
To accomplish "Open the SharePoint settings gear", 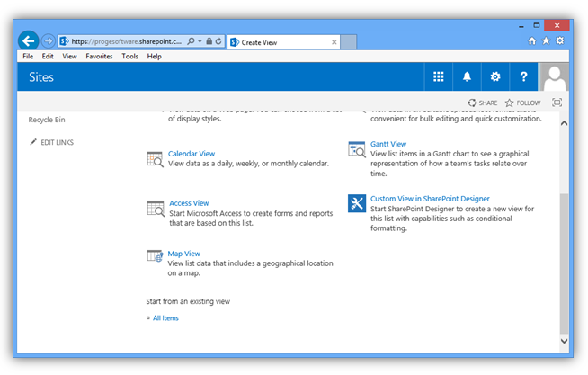I will click(x=495, y=77).
